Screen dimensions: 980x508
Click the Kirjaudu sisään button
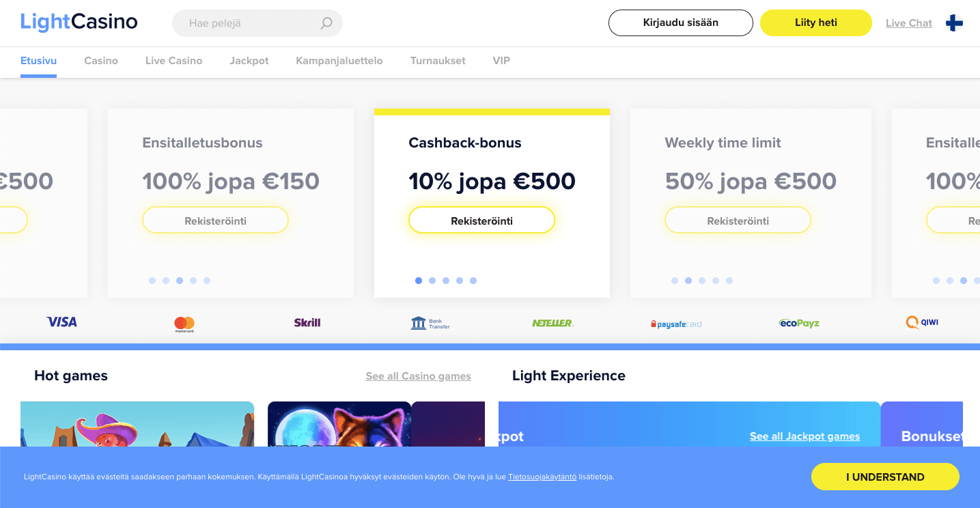681,23
